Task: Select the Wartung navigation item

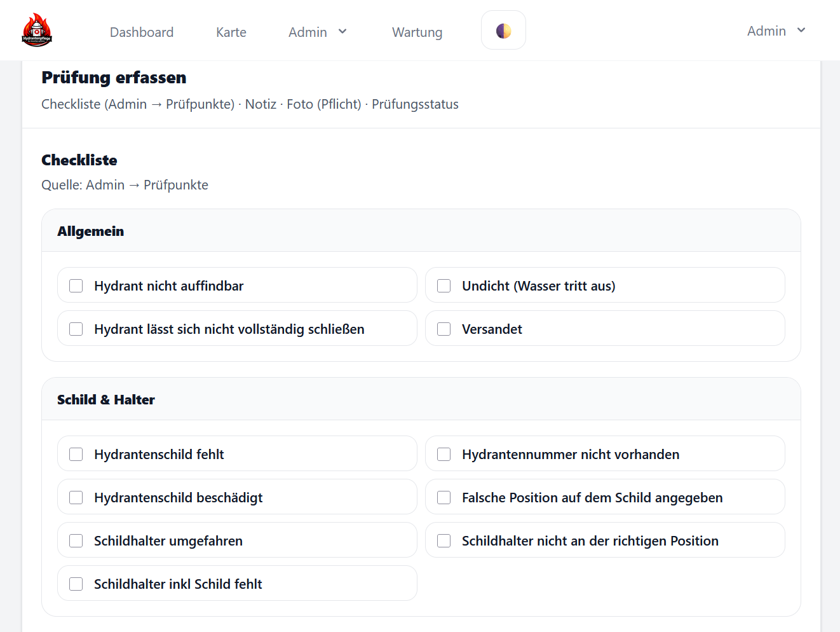Action: point(417,32)
